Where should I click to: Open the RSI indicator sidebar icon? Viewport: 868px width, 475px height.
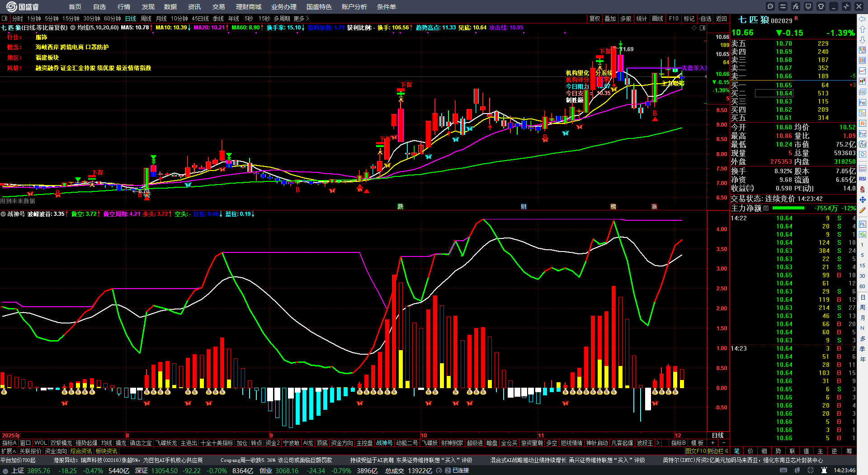click(x=863, y=179)
